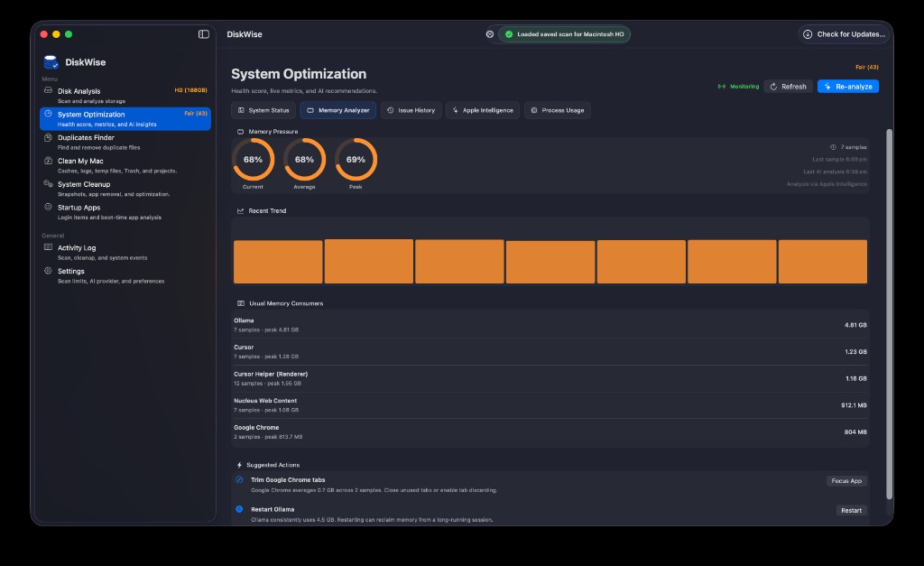Click the Restart Ollama blue dot icon
The height and width of the screenshot is (566, 924).
coord(239,509)
